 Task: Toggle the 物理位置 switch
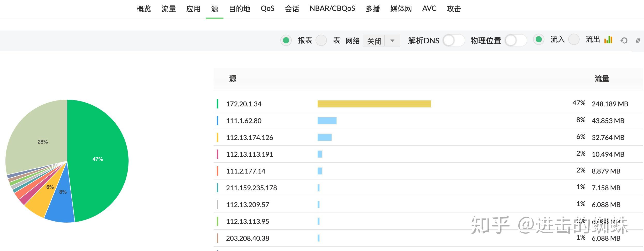coord(516,40)
